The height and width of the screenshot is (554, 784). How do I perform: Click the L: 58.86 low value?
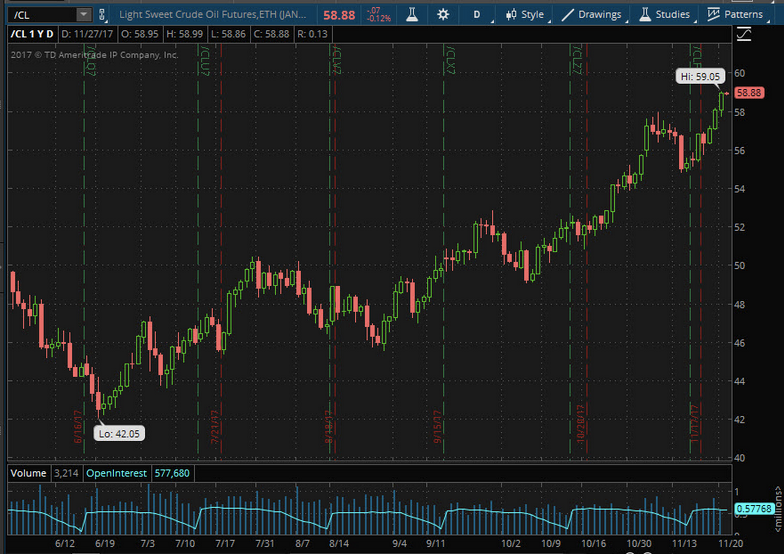coord(228,34)
